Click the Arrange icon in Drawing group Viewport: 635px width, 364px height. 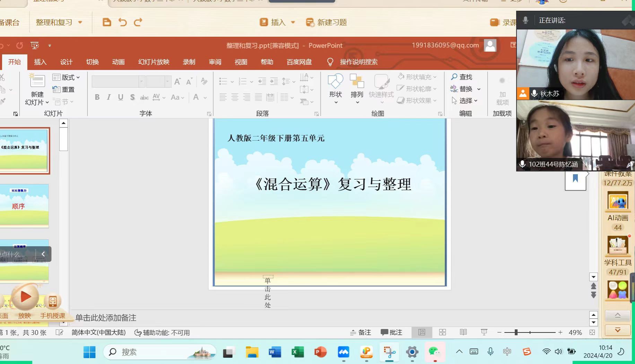tap(357, 82)
